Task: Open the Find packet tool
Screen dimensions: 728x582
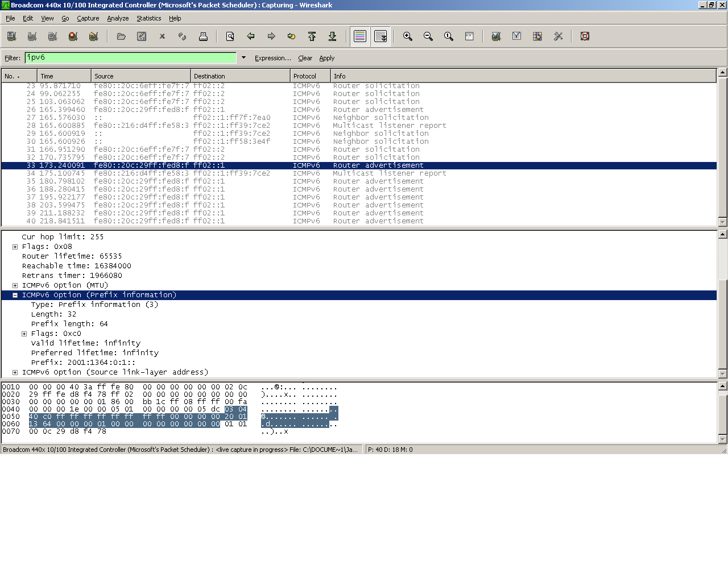Action: click(230, 36)
